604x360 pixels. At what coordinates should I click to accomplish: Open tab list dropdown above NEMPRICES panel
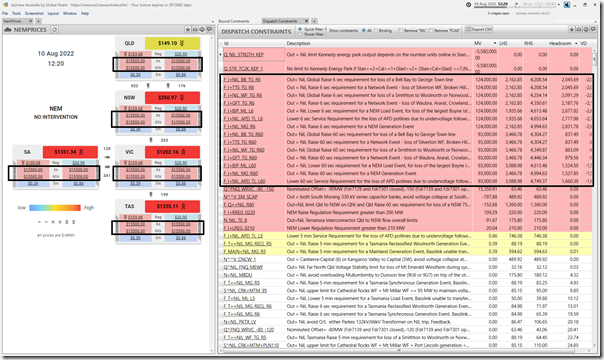tap(213, 22)
